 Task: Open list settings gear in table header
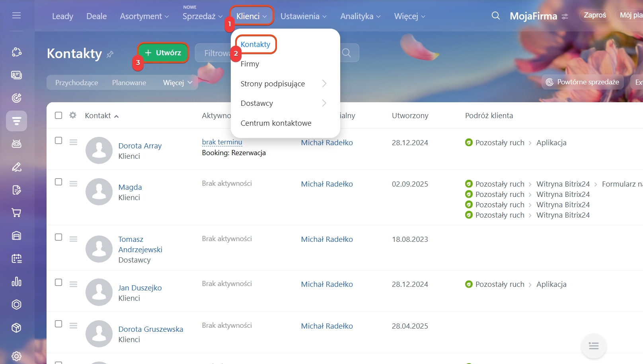click(x=73, y=115)
